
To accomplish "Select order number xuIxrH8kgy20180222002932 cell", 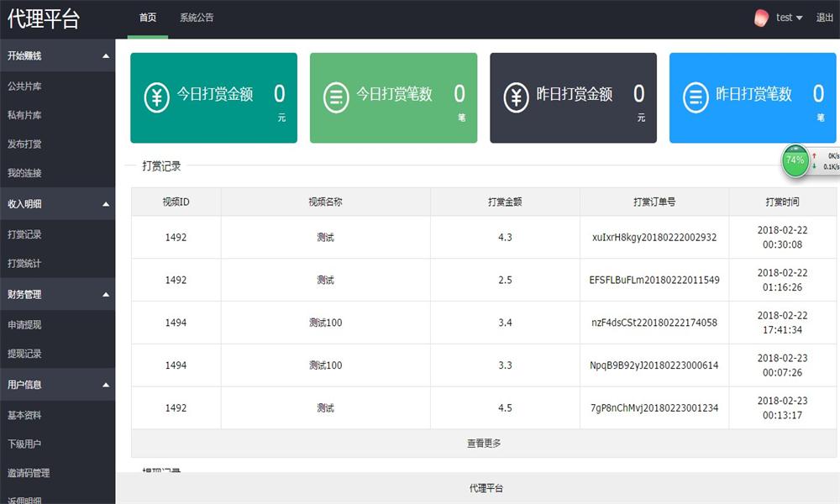I will click(654, 238).
